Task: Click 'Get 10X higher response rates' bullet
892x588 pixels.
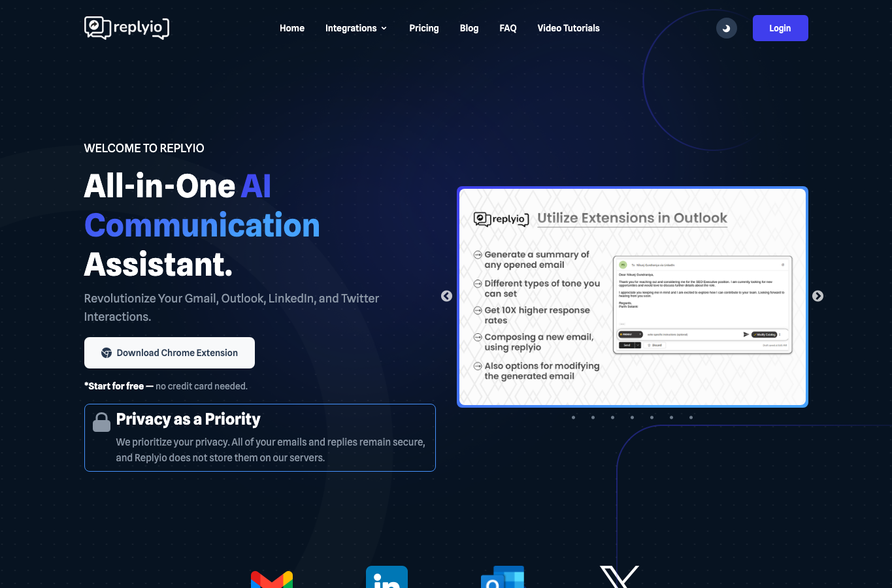Action: tap(532, 315)
